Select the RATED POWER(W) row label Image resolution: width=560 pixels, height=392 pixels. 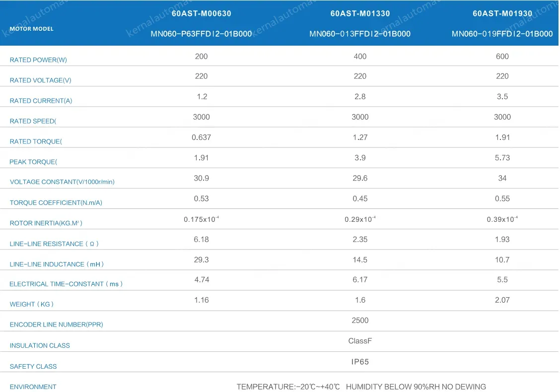38,60
